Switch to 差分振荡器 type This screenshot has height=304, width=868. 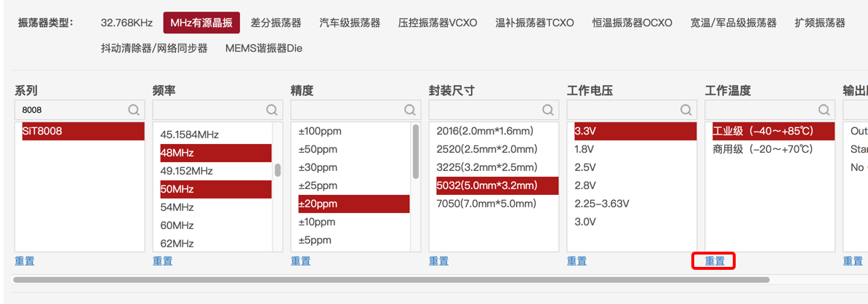pyautogui.click(x=276, y=23)
